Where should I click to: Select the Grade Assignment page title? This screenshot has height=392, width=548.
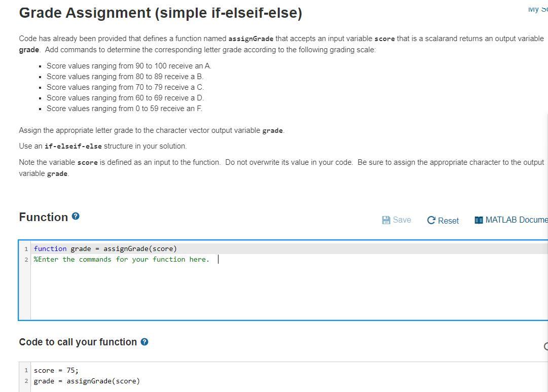tap(160, 13)
